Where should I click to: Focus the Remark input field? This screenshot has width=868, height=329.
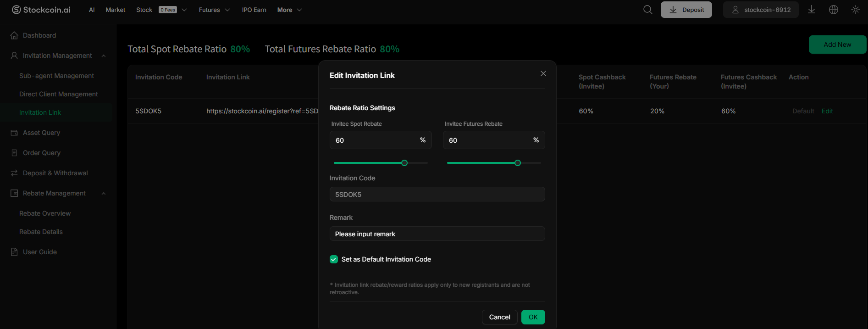click(x=437, y=234)
